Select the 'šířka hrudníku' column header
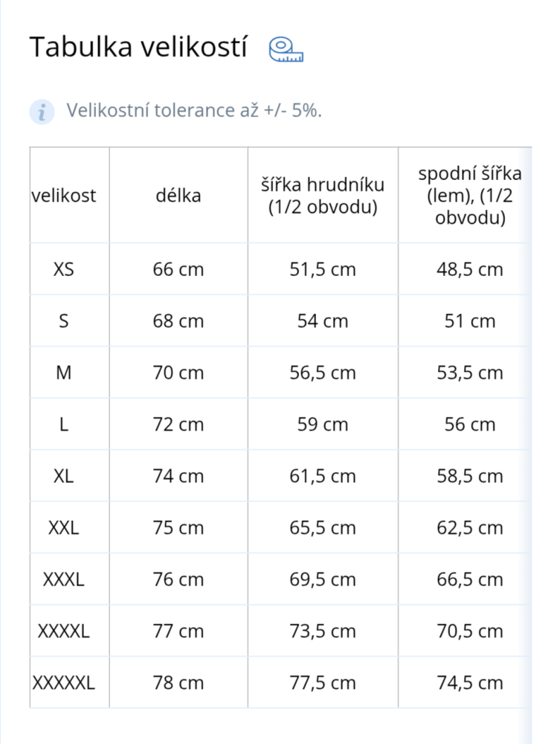 click(323, 196)
